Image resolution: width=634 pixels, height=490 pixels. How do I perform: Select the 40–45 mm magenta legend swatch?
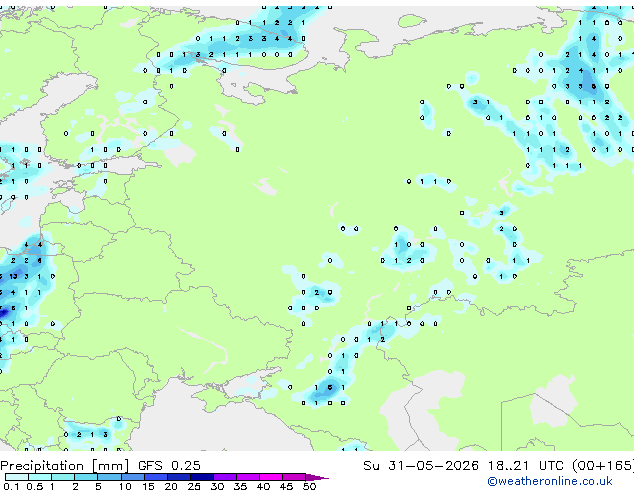pos(271,477)
